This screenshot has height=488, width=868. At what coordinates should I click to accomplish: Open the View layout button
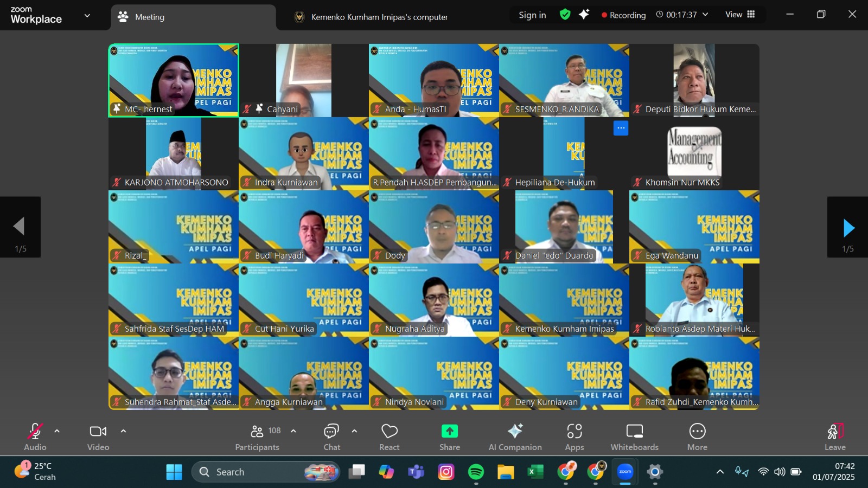coord(740,15)
